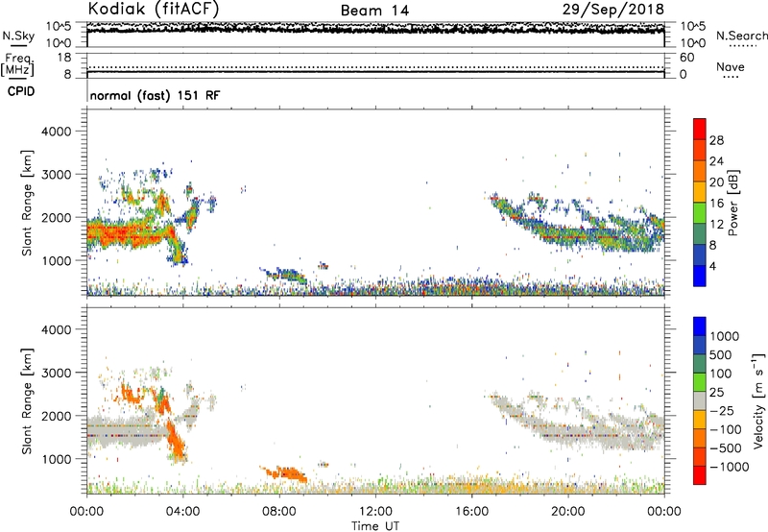Image resolution: width=768 pixels, height=532 pixels.
Task: Pick the red bottom segment of Velocity colorbar
Action: (x=700, y=475)
